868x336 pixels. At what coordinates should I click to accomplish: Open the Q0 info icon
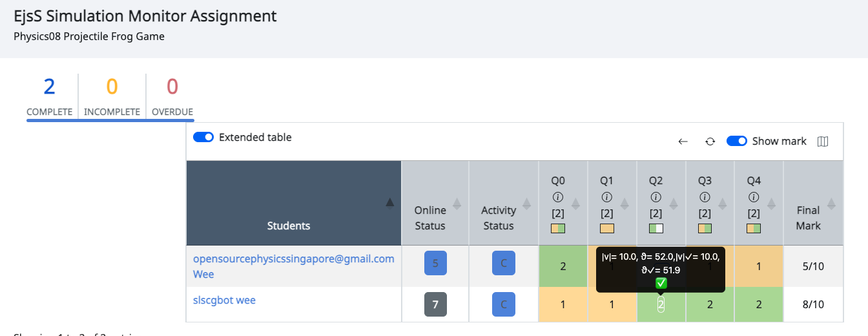click(558, 197)
